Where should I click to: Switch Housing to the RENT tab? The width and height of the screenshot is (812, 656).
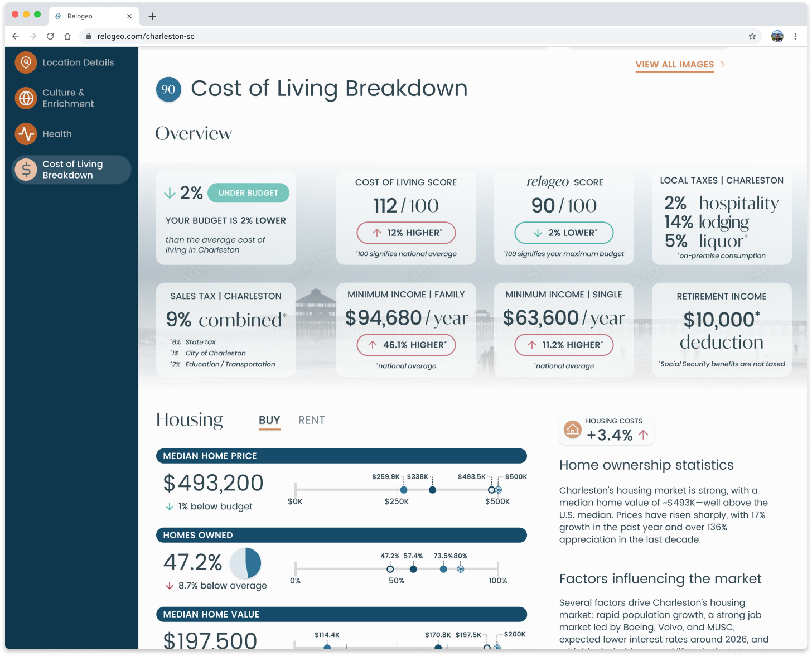[311, 421]
